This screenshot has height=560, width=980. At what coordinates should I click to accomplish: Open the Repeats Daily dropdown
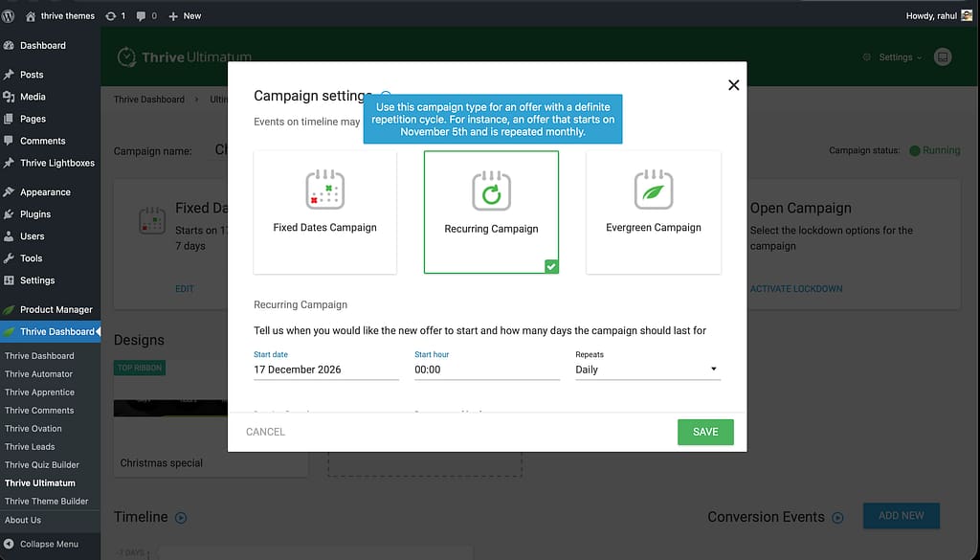pyautogui.click(x=648, y=370)
